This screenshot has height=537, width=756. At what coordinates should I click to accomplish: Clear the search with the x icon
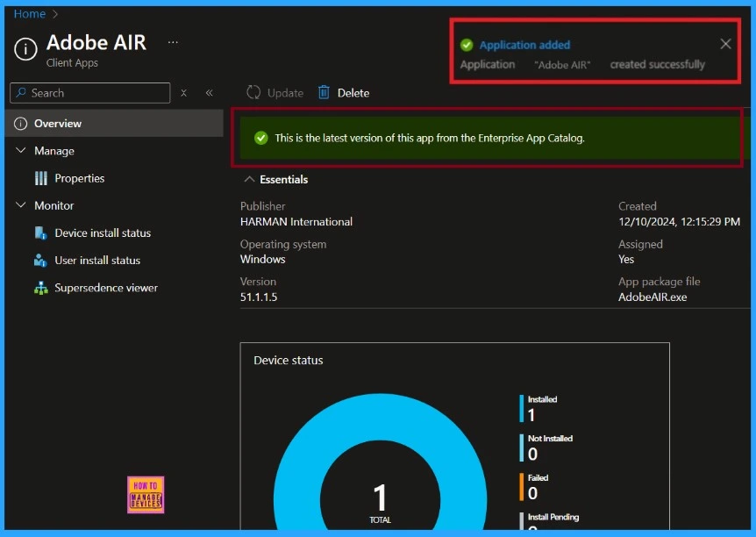[183, 93]
